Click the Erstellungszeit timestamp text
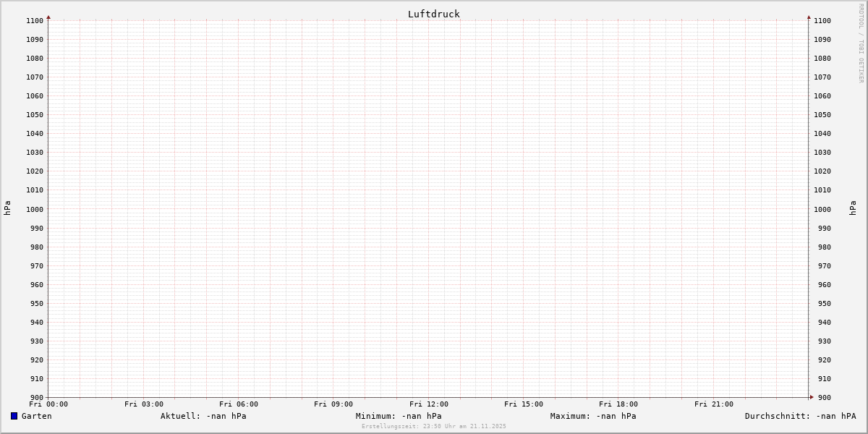Image resolution: width=868 pixels, height=434 pixels. pyautogui.click(x=433, y=426)
